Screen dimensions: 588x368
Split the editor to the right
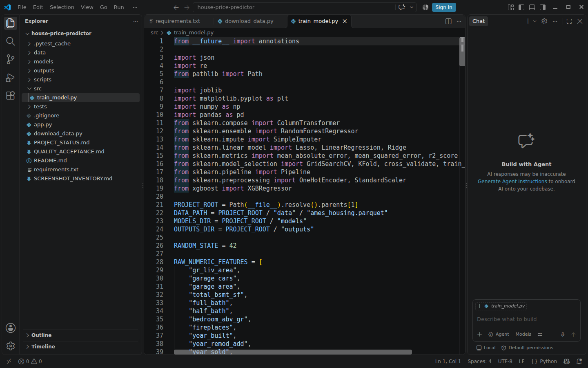(x=448, y=21)
